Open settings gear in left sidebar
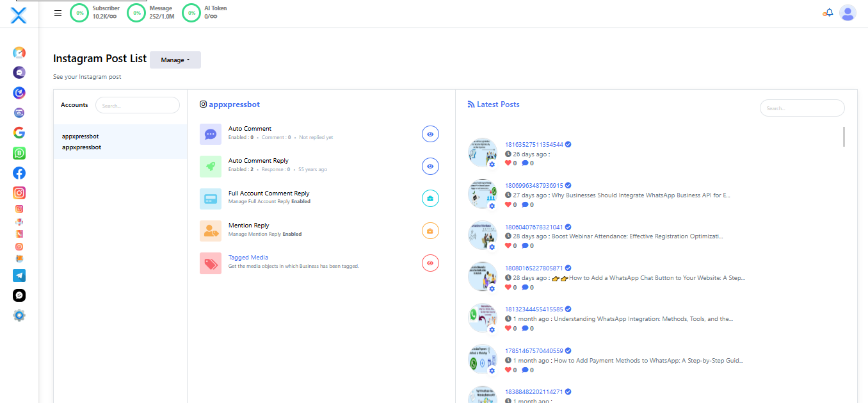 (19, 315)
